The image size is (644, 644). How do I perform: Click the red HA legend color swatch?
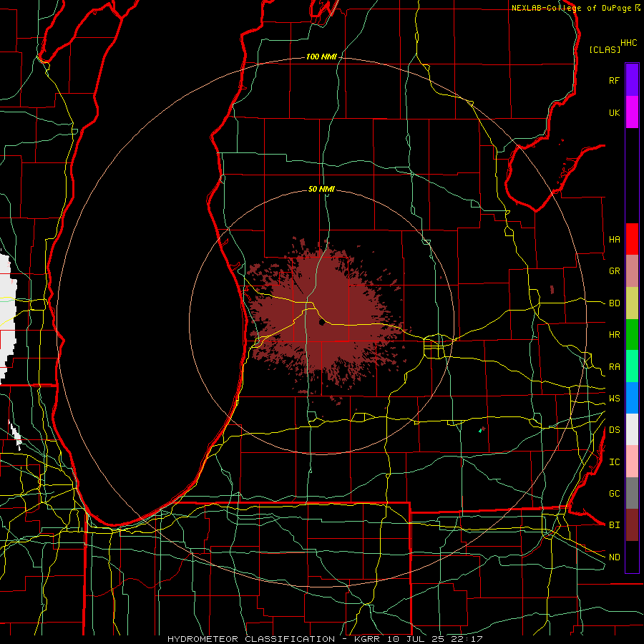[632, 239]
